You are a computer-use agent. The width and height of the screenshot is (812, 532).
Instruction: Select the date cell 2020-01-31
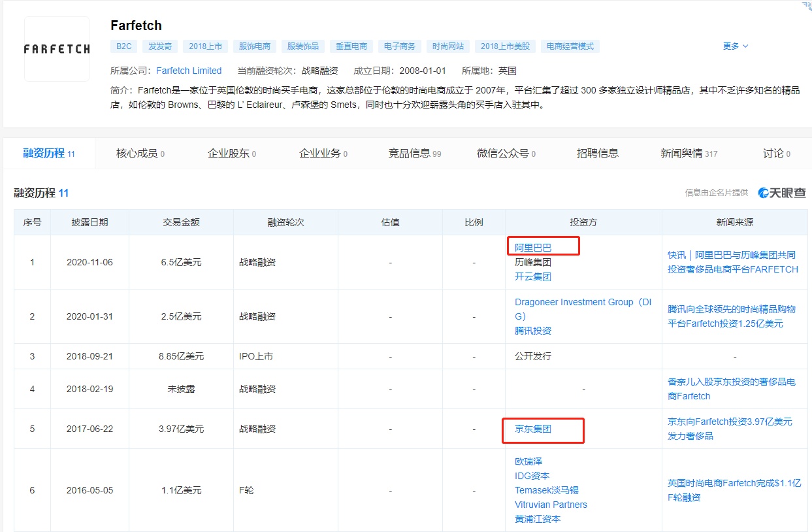90,316
